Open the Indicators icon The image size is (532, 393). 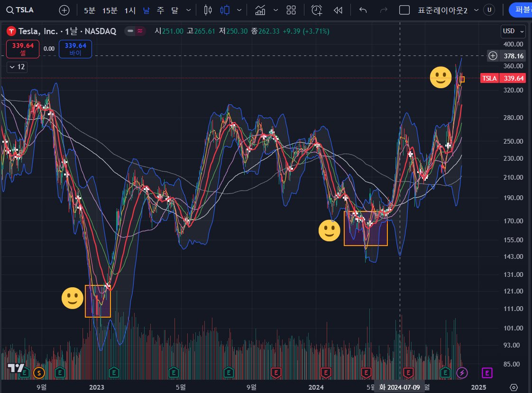click(260, 10)
